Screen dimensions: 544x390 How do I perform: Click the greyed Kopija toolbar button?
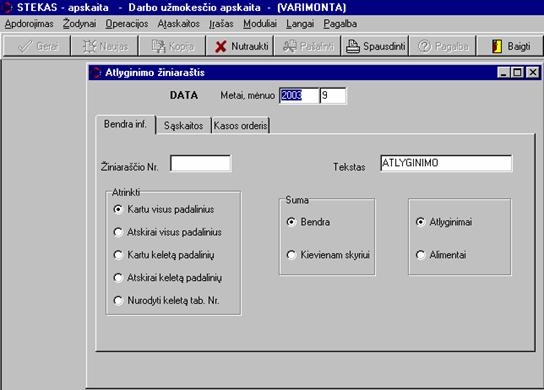click(x=172, y=46)
